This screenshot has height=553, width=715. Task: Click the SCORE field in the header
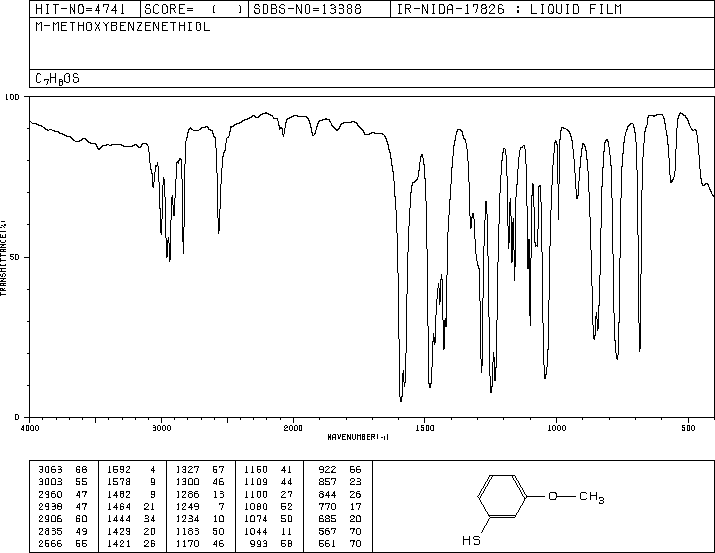point(194,9)
